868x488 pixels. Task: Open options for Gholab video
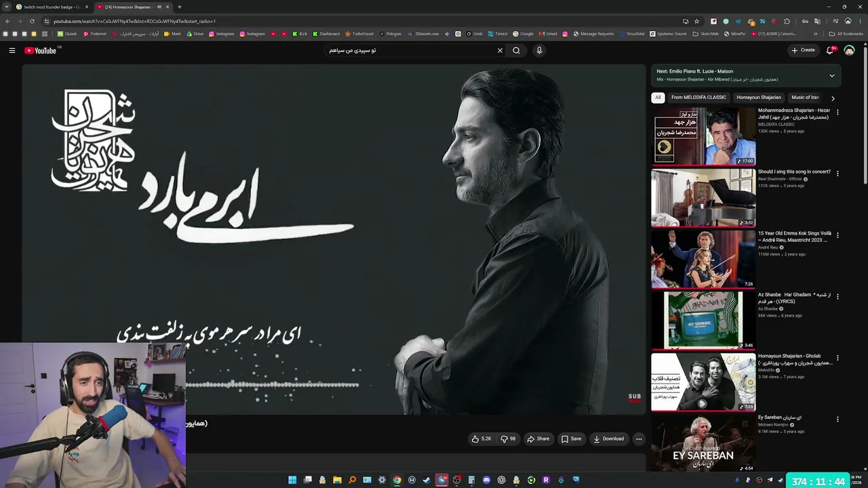coord(837,358)
